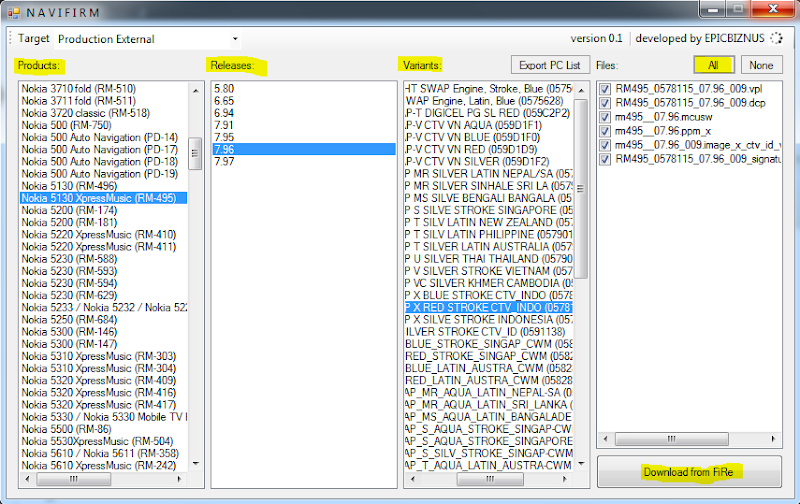
Task: Click the NaviFirm app icon in title bar
Action: point(14,12)
